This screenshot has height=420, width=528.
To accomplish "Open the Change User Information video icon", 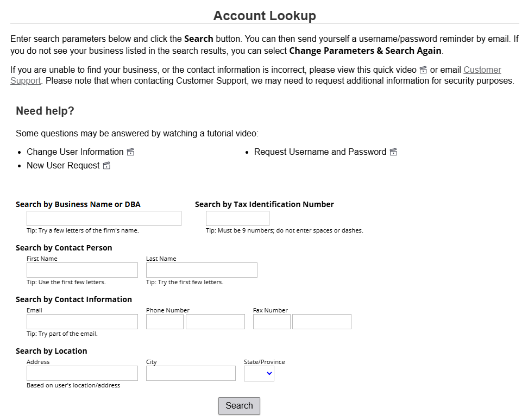I will [x=130, y=152].
